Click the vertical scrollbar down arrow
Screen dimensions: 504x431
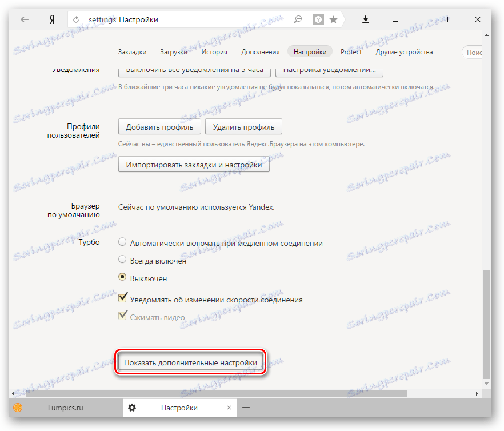[487, 384]
